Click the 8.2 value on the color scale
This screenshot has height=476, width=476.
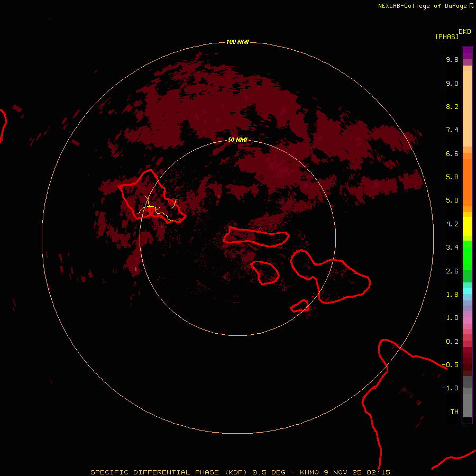pyautogui.click(x=452, y=106)
